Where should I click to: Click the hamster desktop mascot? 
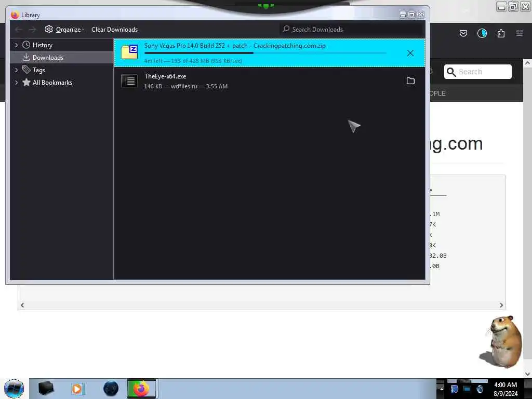click(501, 342)
